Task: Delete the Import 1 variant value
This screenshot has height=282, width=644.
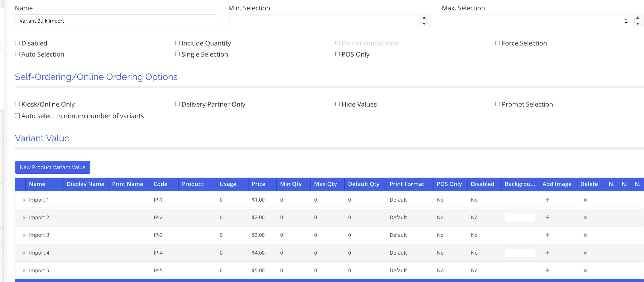Action: click(x=585, y=200)
